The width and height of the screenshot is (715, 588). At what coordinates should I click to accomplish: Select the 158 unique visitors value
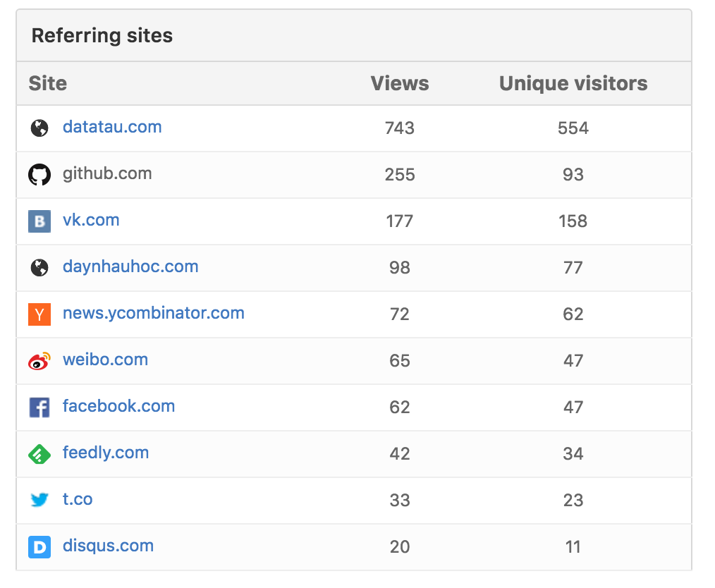click(573, 221)
